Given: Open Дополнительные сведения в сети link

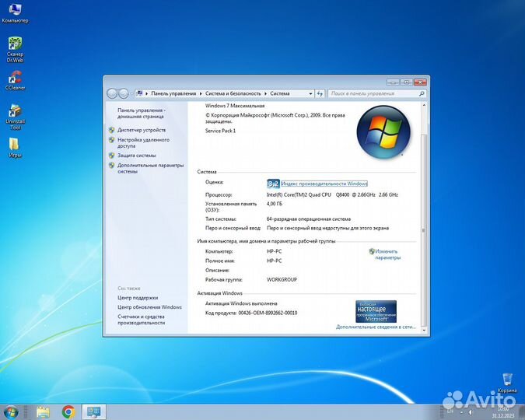Looking at the screenshot, I should click(376, 327).
